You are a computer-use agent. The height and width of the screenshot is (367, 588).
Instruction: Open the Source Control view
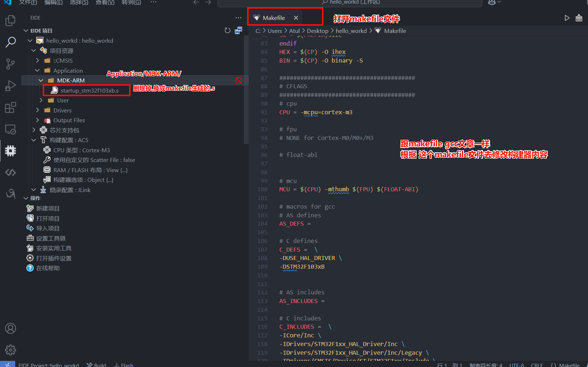[10, 64]
